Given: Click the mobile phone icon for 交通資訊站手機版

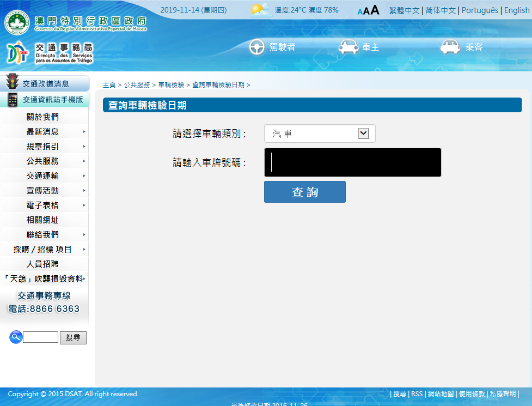Looking at the screenshot, I should 12,100.
